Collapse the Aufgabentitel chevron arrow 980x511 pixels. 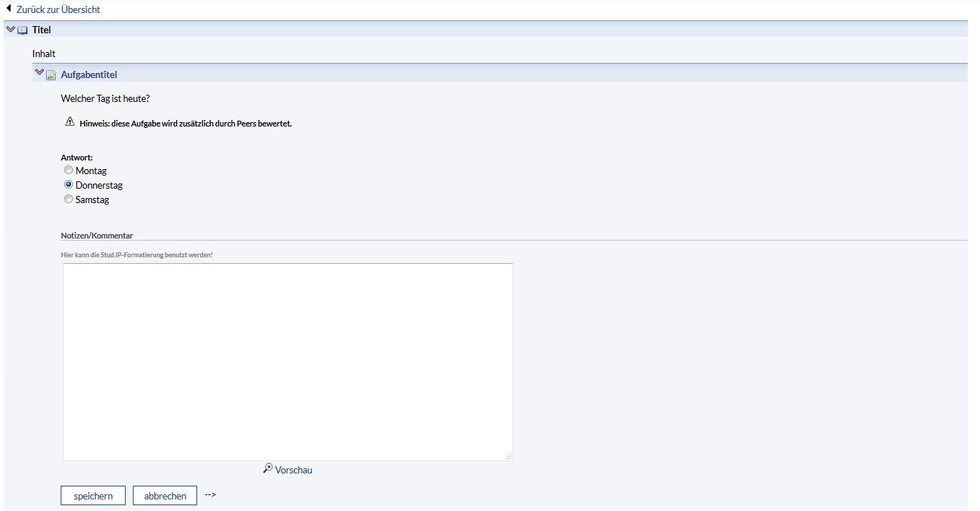pyautogui.click(x=39, y=73)
